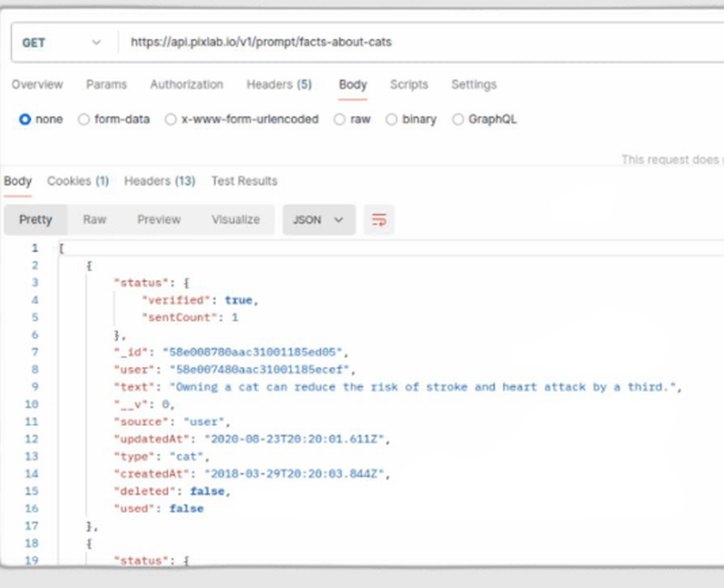
Task: Select the GraphQL body option
Action: 484,119
